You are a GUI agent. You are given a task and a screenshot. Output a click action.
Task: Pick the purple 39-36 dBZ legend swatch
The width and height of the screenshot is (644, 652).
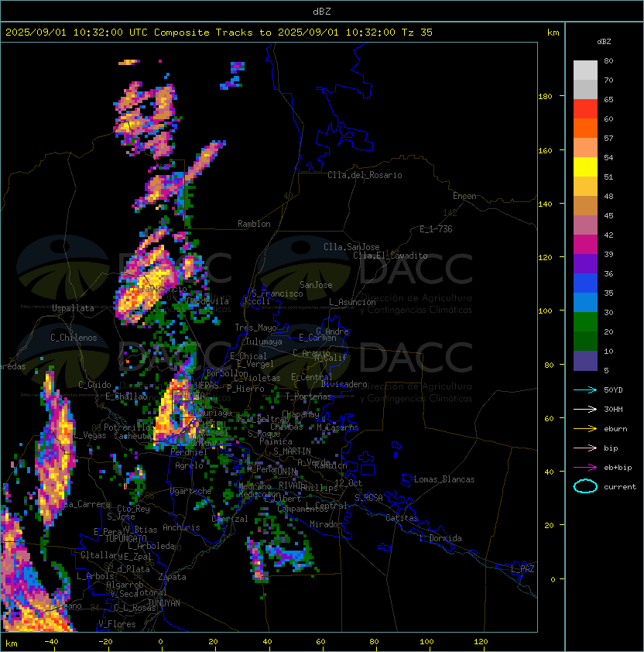[585, 263]
